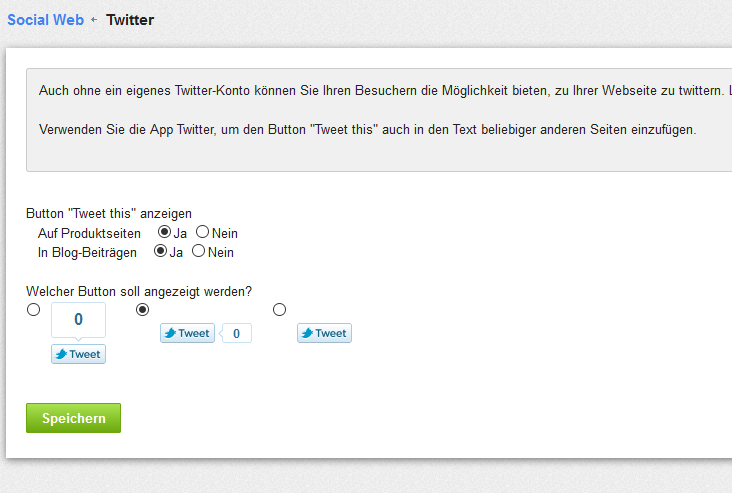
Task: Click the large vertical count bubble showing 0
Action: 78,320
